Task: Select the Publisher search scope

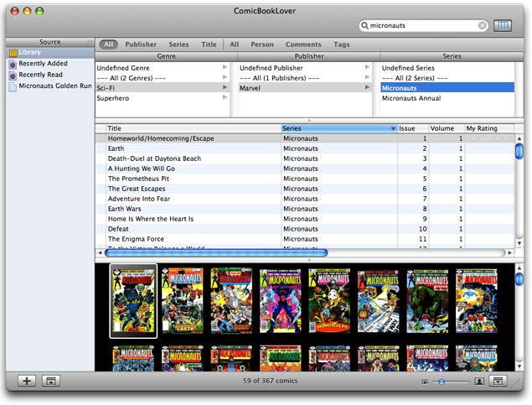Action: [141, 44]
